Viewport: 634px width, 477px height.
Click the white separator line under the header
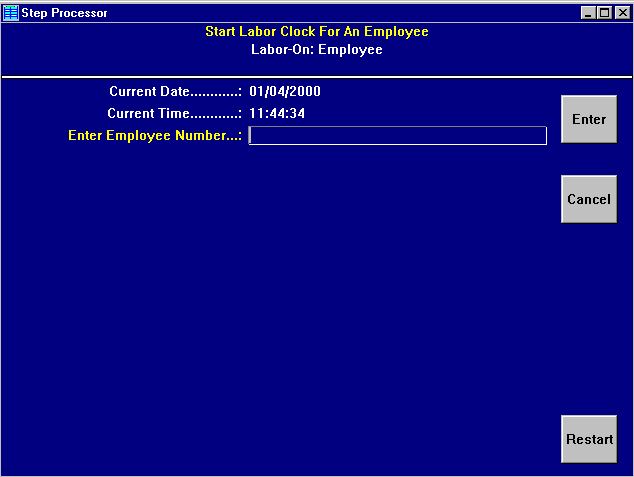click(317, 76)
